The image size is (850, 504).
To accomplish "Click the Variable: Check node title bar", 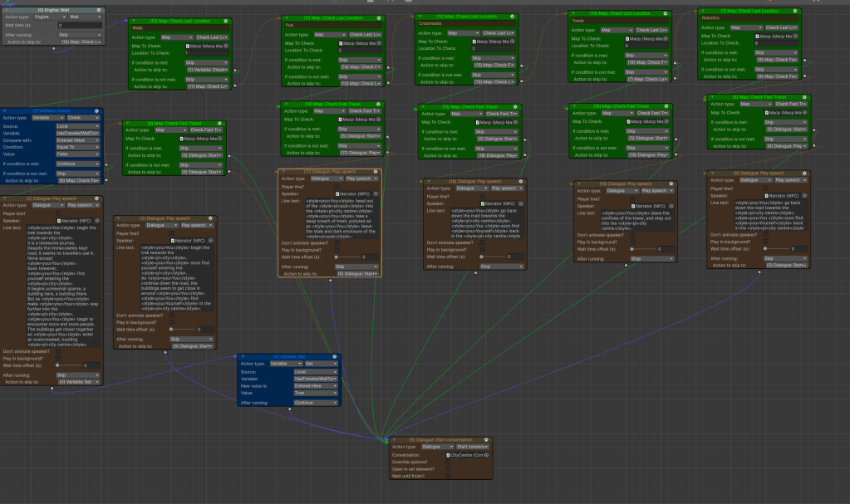I will tap(52, 110).
